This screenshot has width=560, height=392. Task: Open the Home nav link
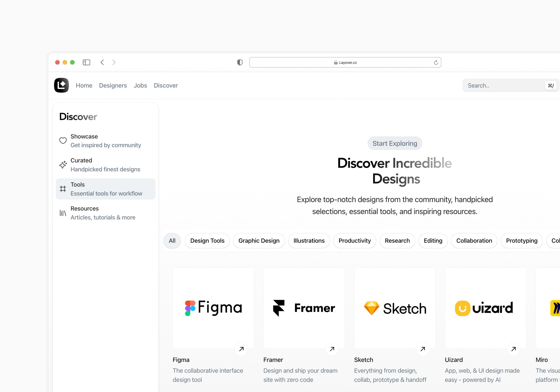point(84,85)
